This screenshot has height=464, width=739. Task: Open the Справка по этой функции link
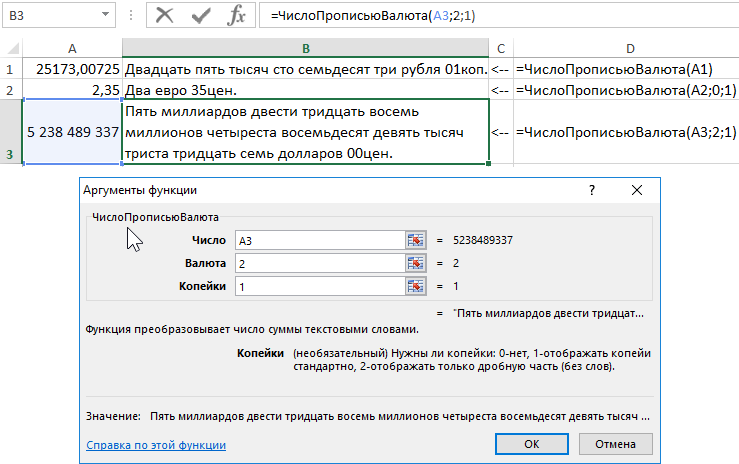tap(156, 445)
